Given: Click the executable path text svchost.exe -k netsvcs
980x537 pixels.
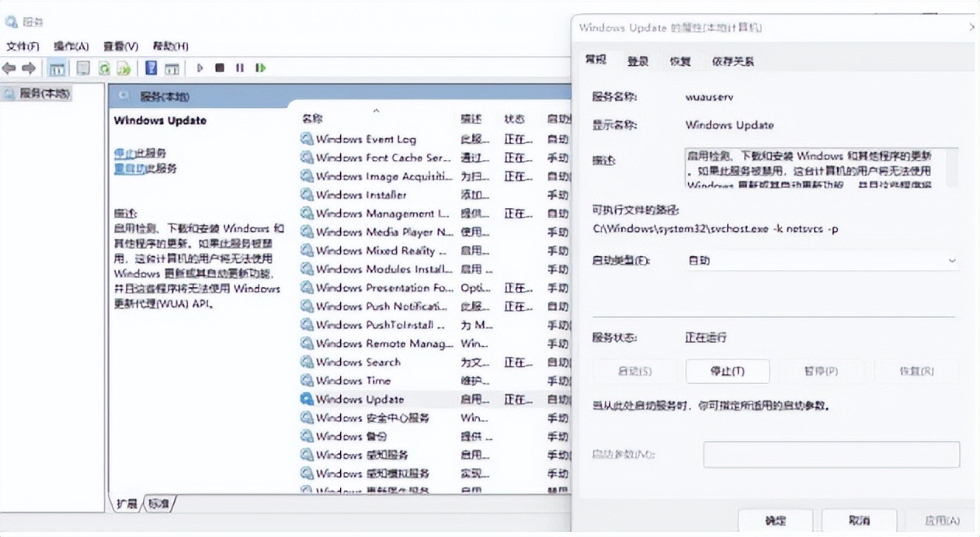Looking at the screenshot, I should click(x=714, y=229).
